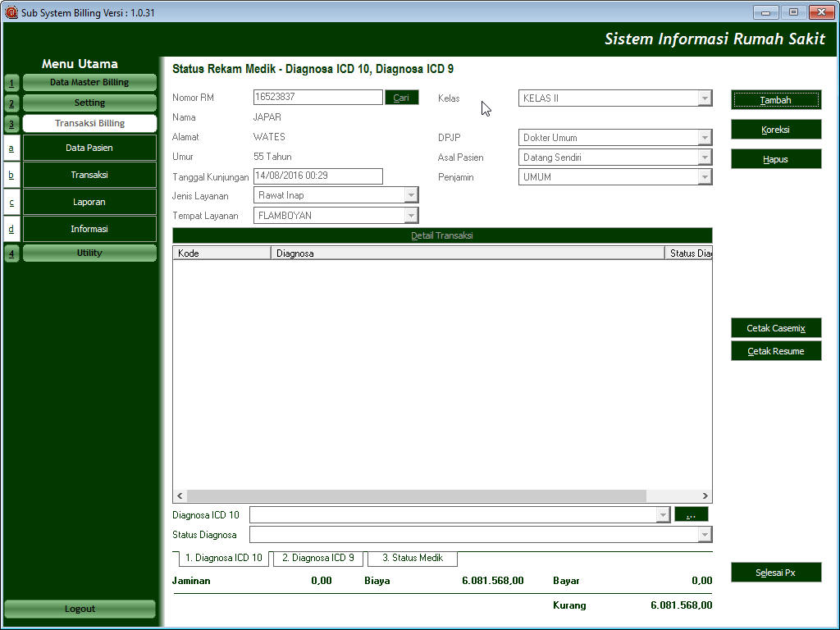Click Cetak Casemix button

pyautogui.click(x=776, y=328)
